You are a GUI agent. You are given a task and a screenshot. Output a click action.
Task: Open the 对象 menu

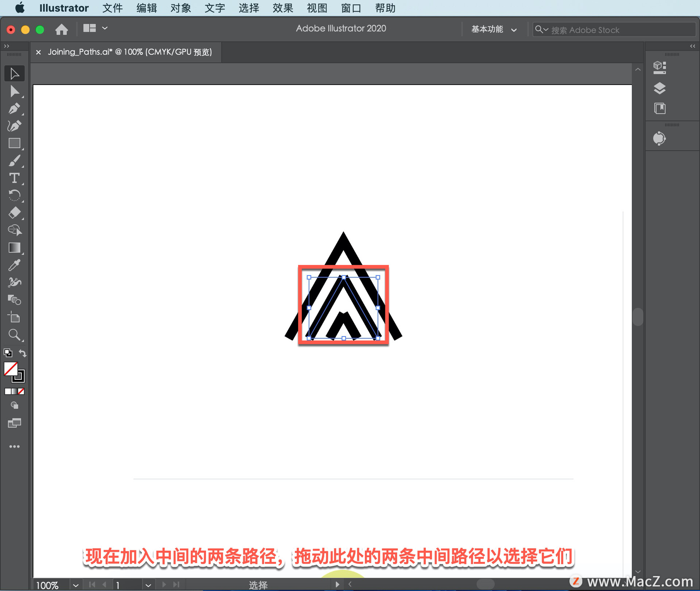(180, 8)
